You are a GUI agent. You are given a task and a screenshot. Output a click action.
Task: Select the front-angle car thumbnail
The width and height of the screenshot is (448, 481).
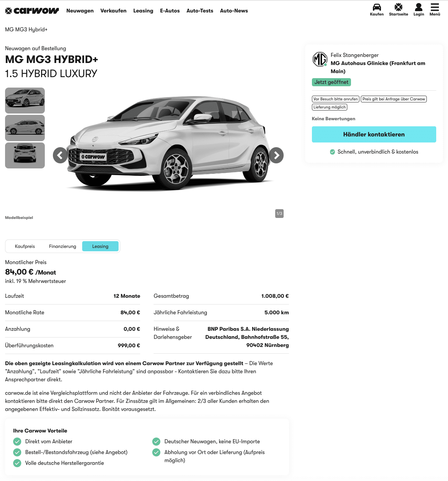25,100
